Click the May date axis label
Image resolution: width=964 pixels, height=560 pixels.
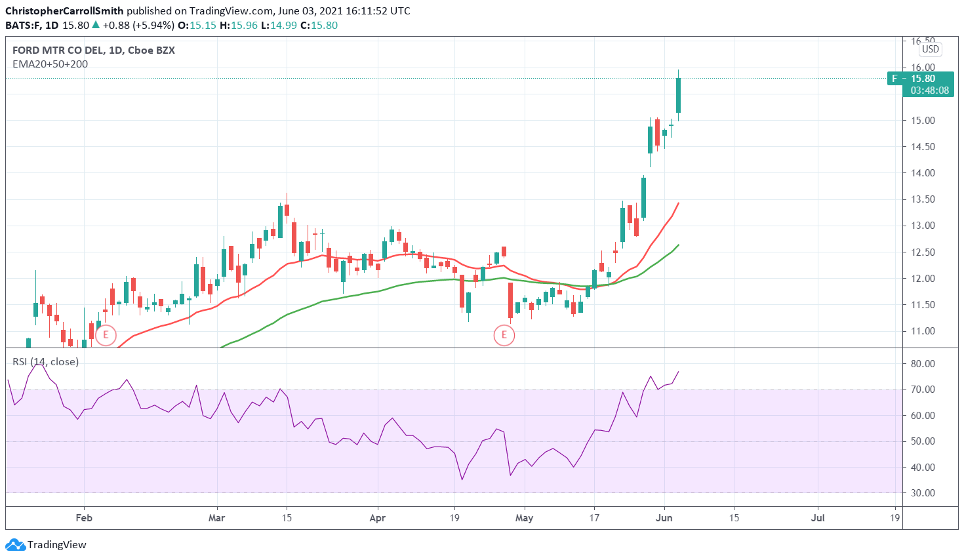click(525, 518)
